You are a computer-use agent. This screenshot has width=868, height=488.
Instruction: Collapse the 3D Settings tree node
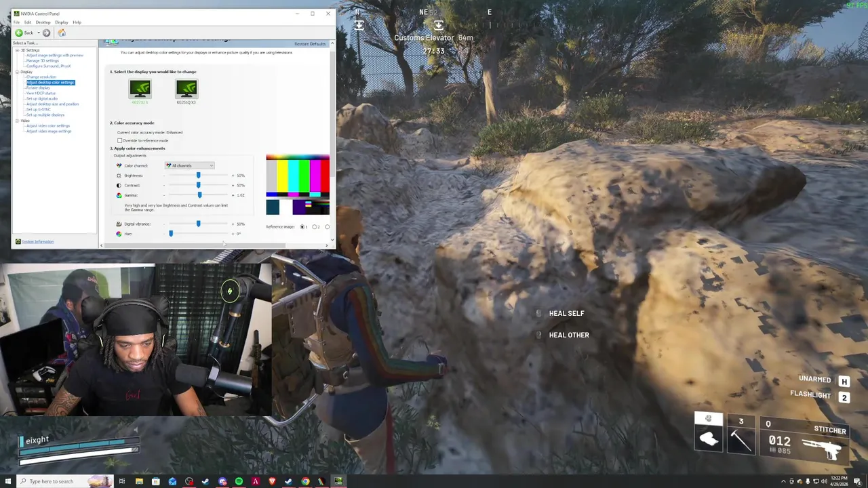18,50
